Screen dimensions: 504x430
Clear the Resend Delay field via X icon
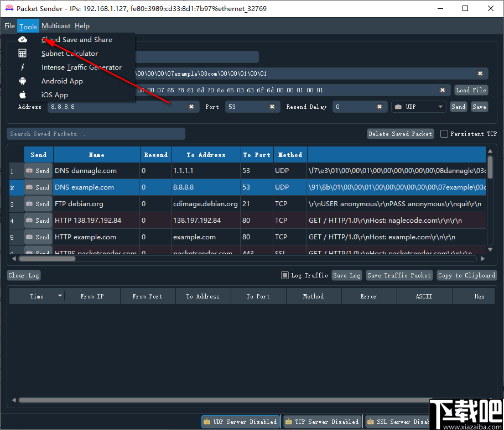point(378,107)
